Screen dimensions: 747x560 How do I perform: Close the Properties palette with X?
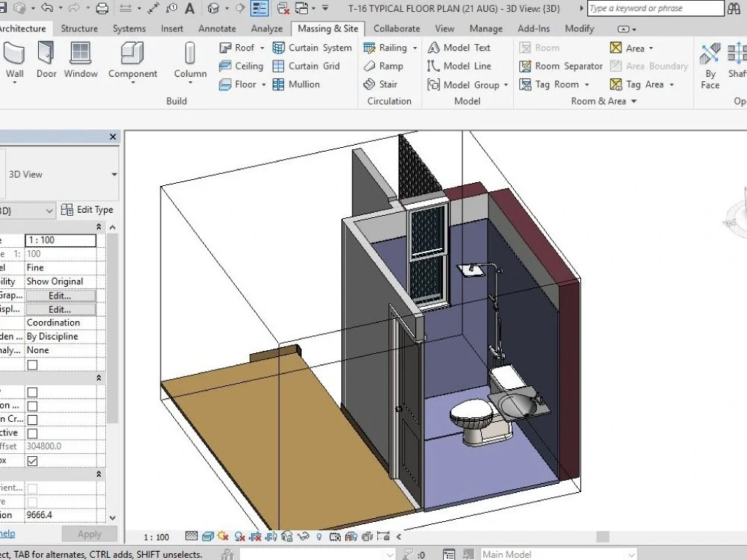pos(113,137)
